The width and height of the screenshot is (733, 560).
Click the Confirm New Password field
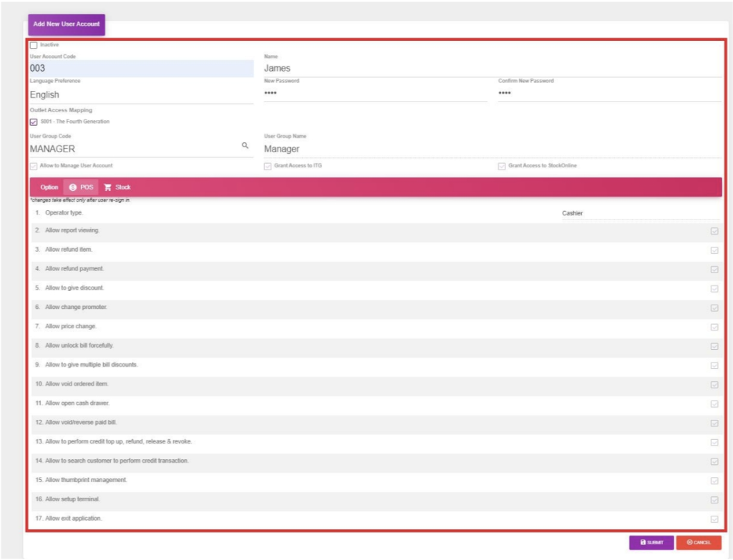pyautogui.click(x=609, y=94)
